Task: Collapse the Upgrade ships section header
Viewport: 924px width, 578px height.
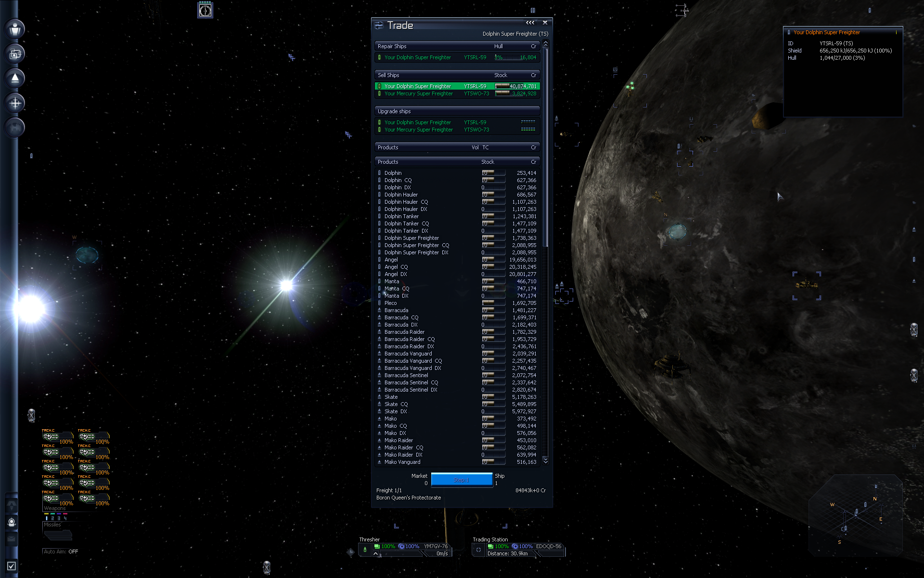Action: click(x=457, y=111)
